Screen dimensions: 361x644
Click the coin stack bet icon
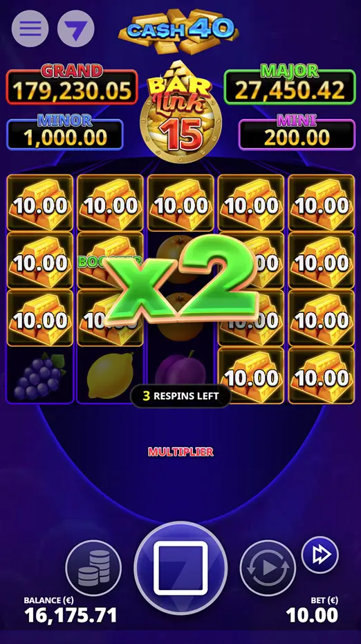(93, 568)
